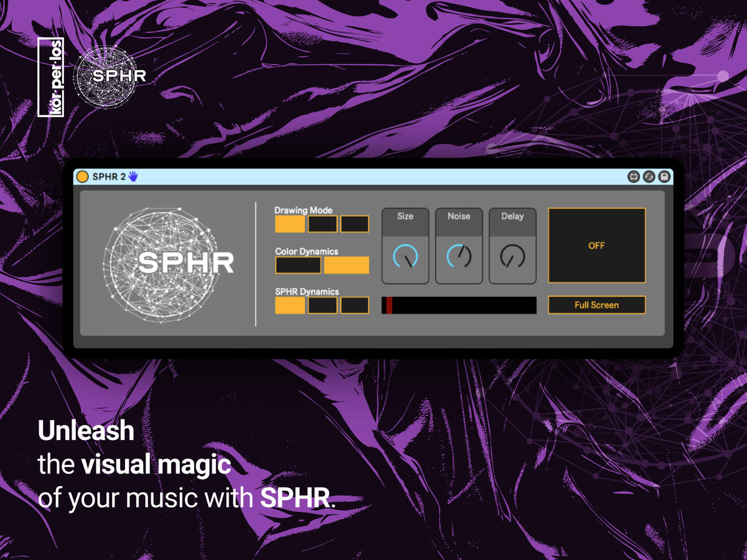
Task: Click the Delay knob dial
Action: (512, 256)
